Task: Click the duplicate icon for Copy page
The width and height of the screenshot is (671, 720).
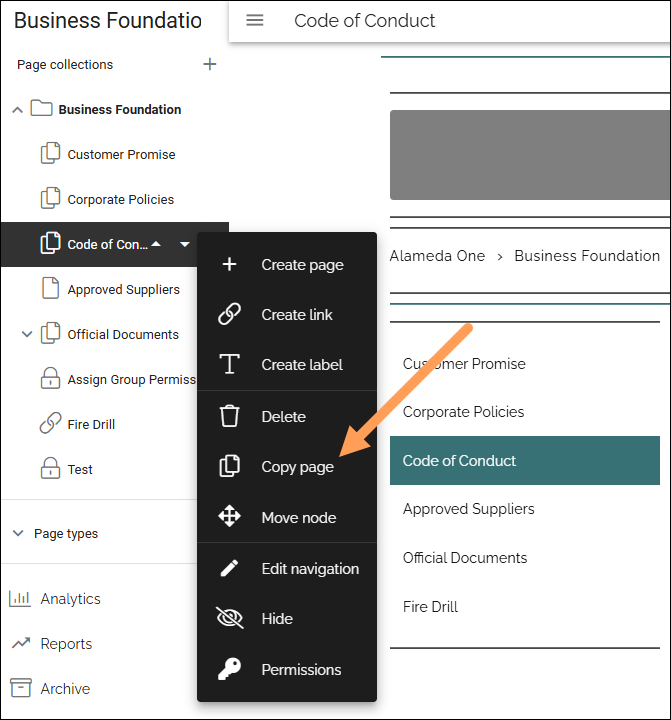Action: tap(229, 466)
